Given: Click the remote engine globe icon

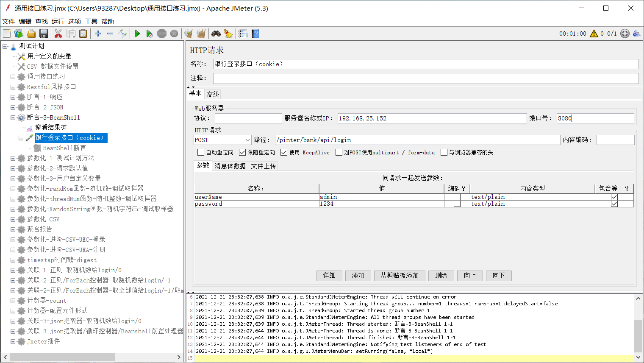Looking at the screenshot, I should click(625, 34).
